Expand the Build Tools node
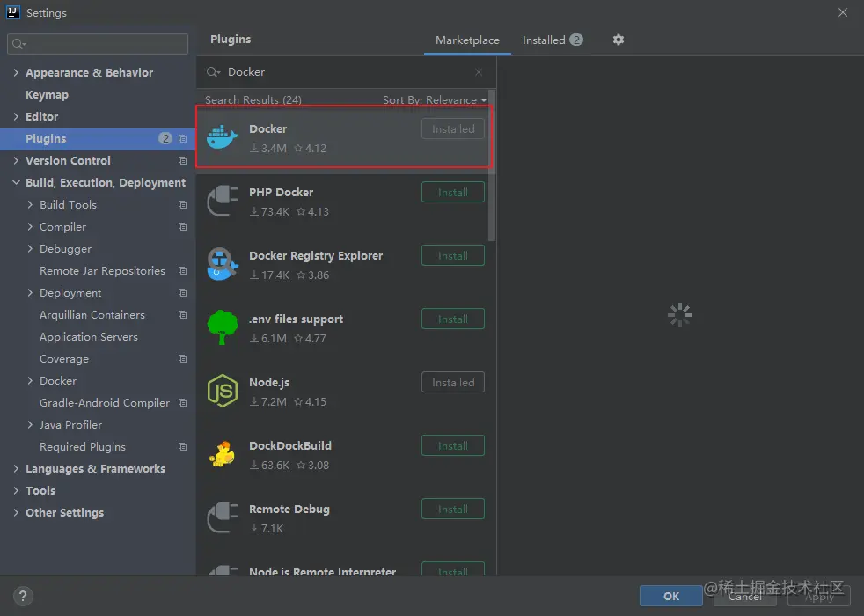This screenshot has height=616, width=864. pyautogui.click(x=30, y=204)
